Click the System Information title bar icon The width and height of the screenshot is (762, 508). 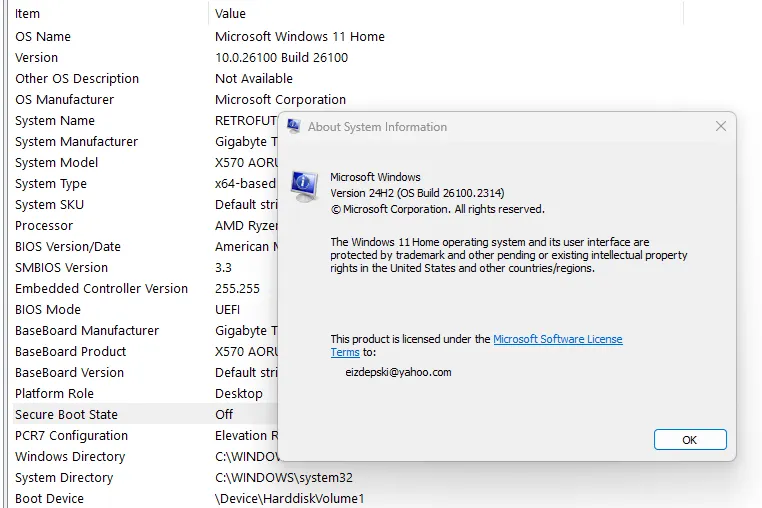[294, 126]
